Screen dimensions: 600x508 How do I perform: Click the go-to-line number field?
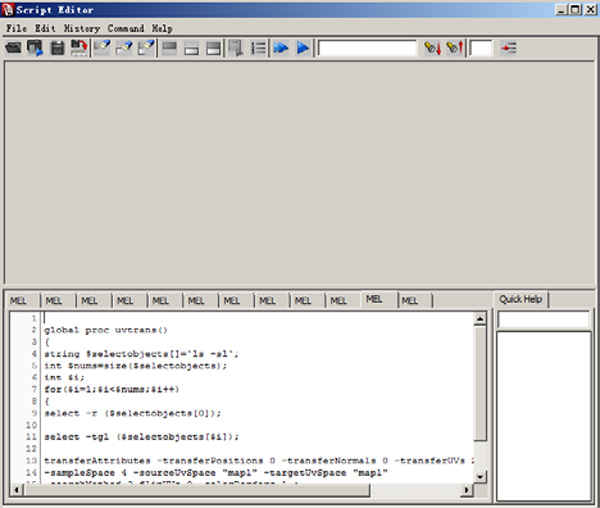pos(481,49)
